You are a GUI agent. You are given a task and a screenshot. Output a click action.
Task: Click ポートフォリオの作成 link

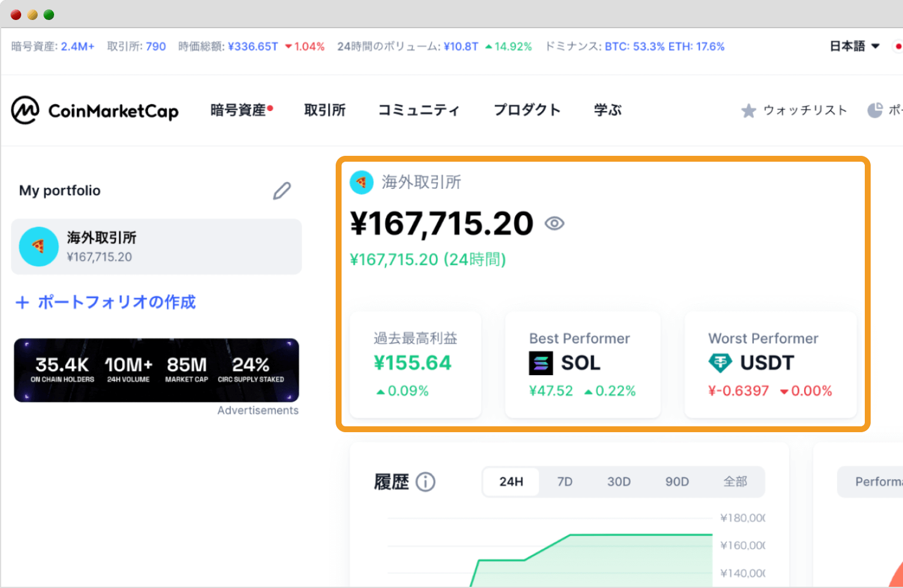coord(117,302)
